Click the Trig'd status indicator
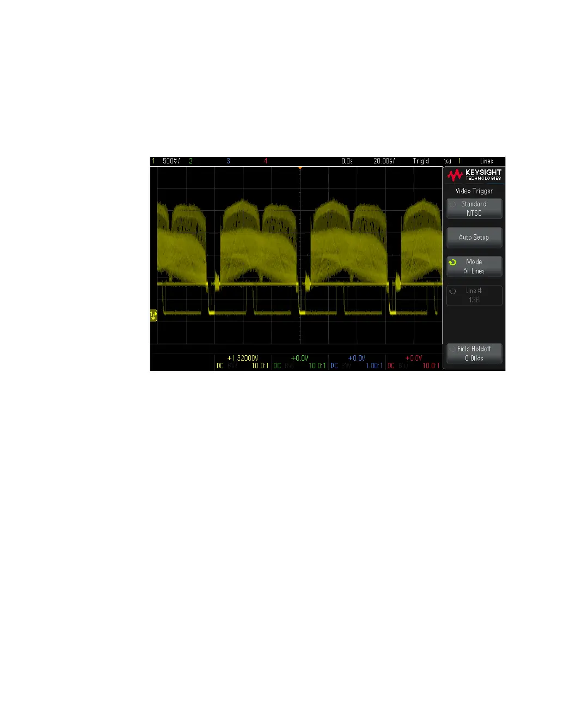The image size is (588, 706). click(421, 161)
